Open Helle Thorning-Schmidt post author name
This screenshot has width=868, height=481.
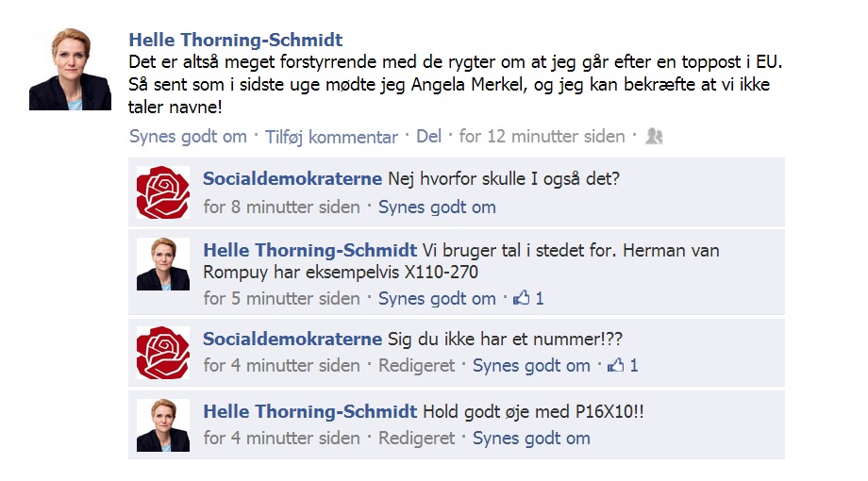click(236, 40)
